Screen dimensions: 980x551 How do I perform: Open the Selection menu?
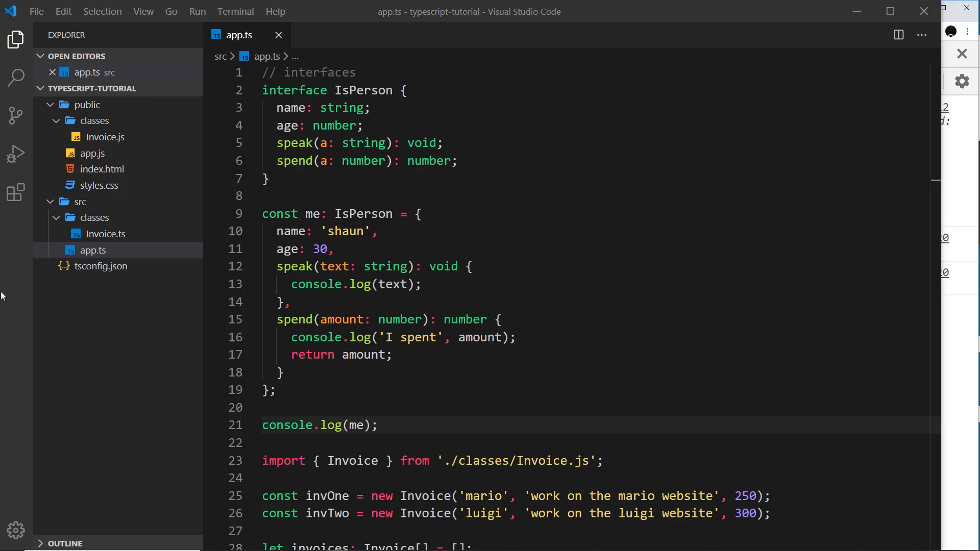(102, 11)
